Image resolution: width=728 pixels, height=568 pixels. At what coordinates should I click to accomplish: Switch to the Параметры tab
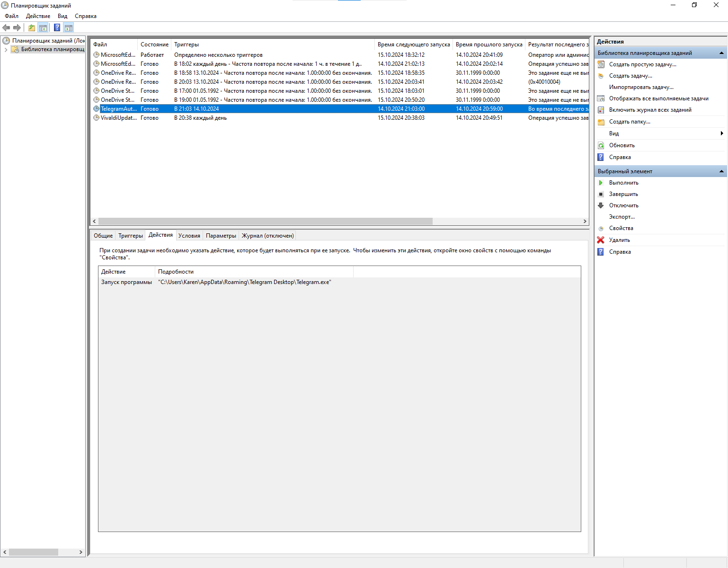pyautogui.click(x=221, y=236)
